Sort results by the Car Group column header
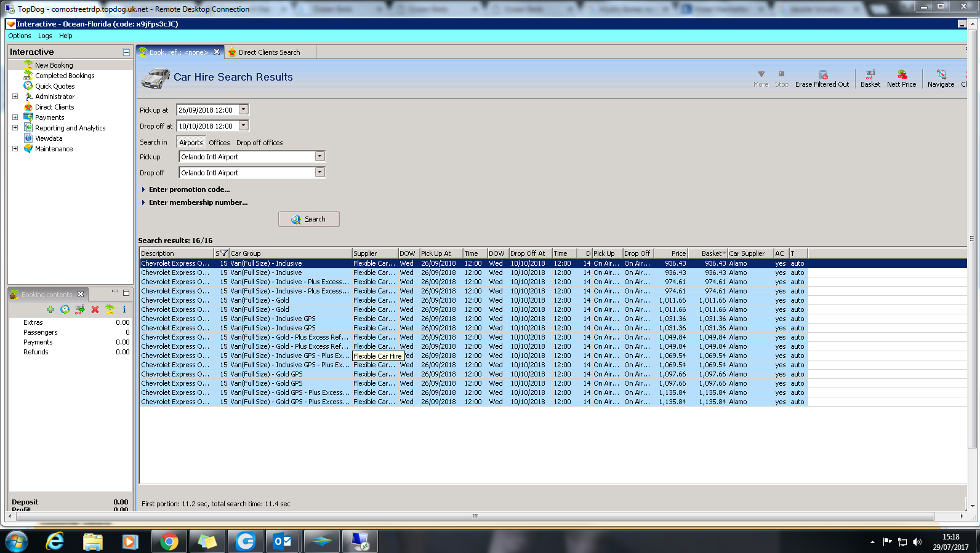The image size is (980, 553). 291,253
